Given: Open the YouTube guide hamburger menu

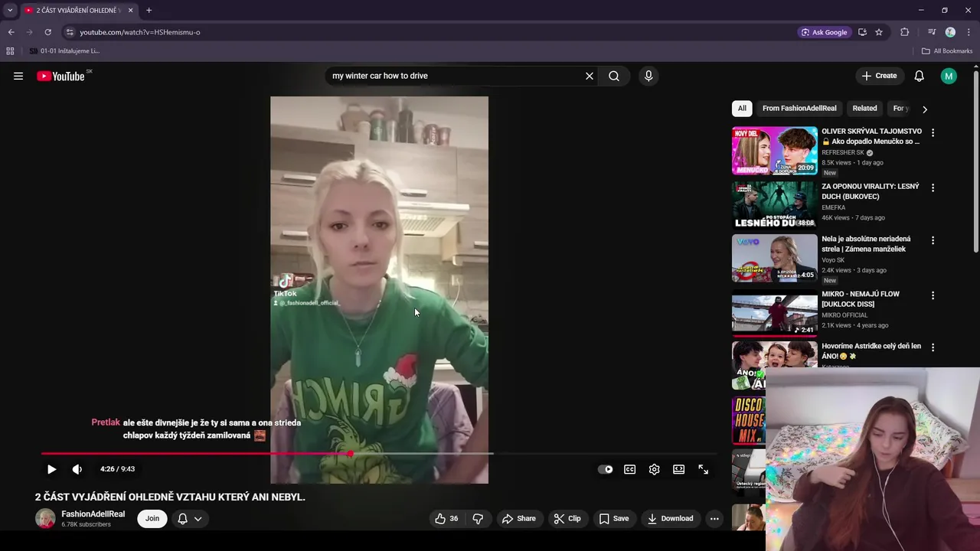Looking at the screenshot, I should coord(18,76).
